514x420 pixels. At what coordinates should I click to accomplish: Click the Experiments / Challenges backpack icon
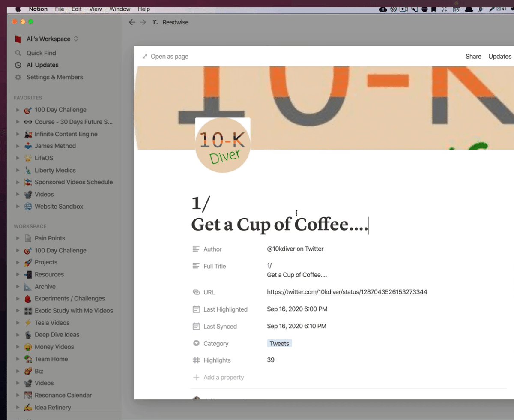[28, 299]
